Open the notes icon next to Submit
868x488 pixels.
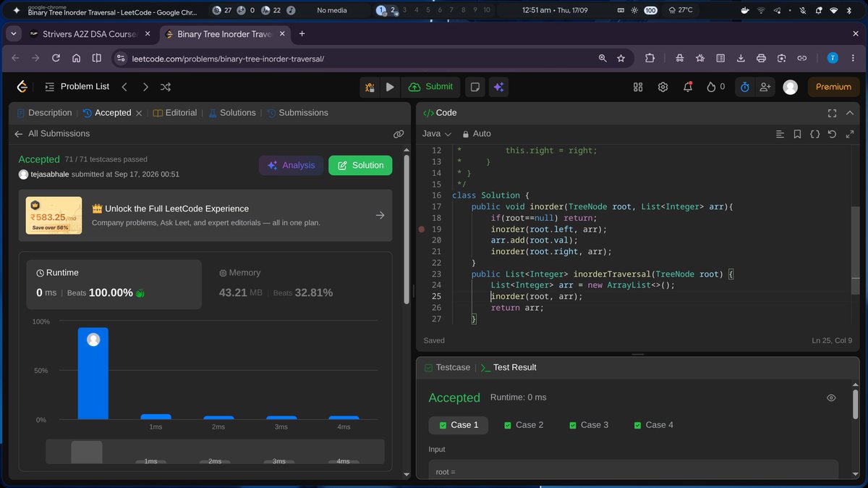(475, 87)
